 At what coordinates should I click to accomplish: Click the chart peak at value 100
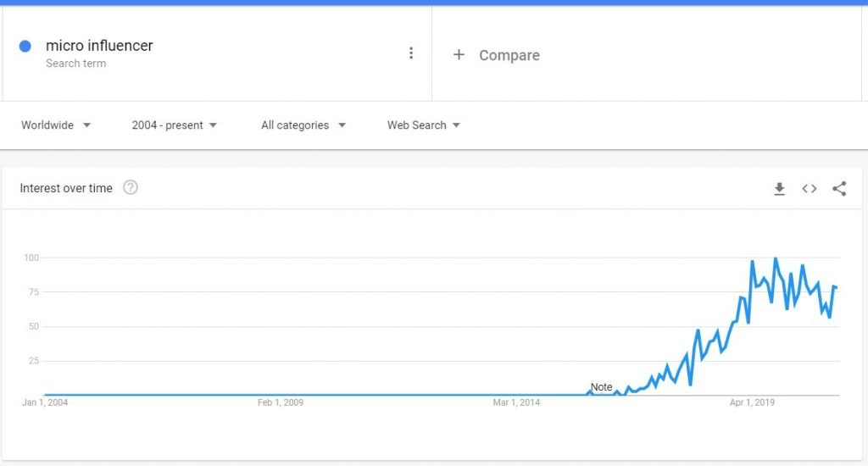[775, 259]
